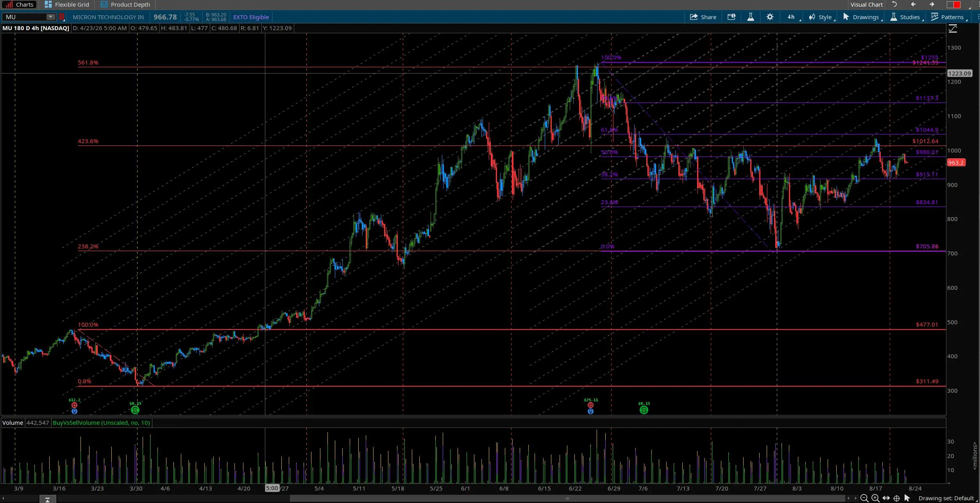This screenshot has width=980, height=503.
Task: Click the horizontal chart scrollbar thumb
Action: (567, 498)
